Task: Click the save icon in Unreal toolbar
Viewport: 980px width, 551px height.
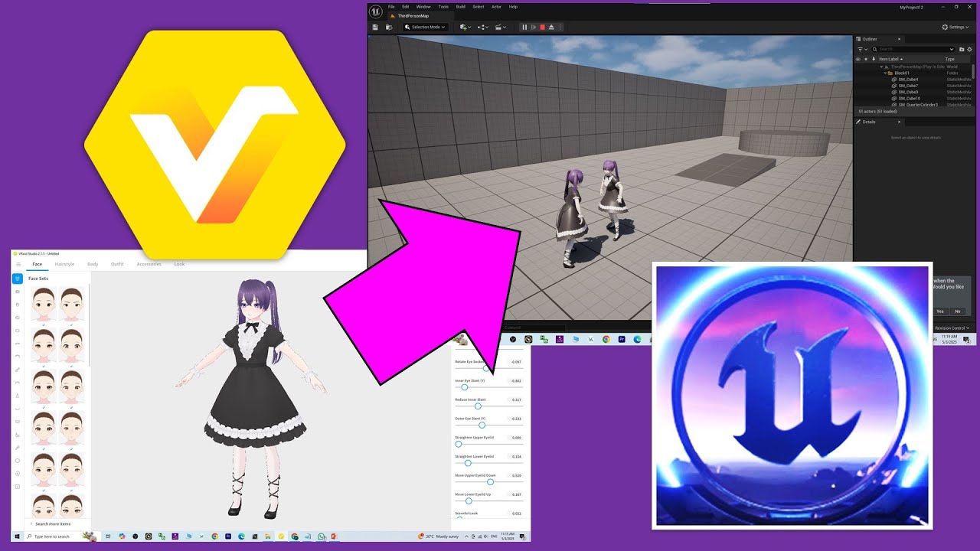Action: tap(375, 27)
